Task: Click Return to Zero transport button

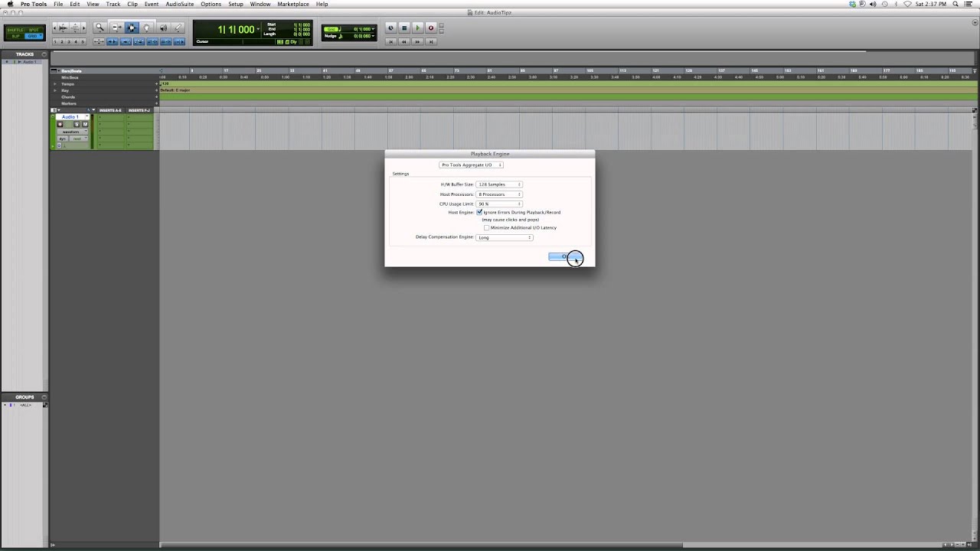Action: click(x=391, y=41)
